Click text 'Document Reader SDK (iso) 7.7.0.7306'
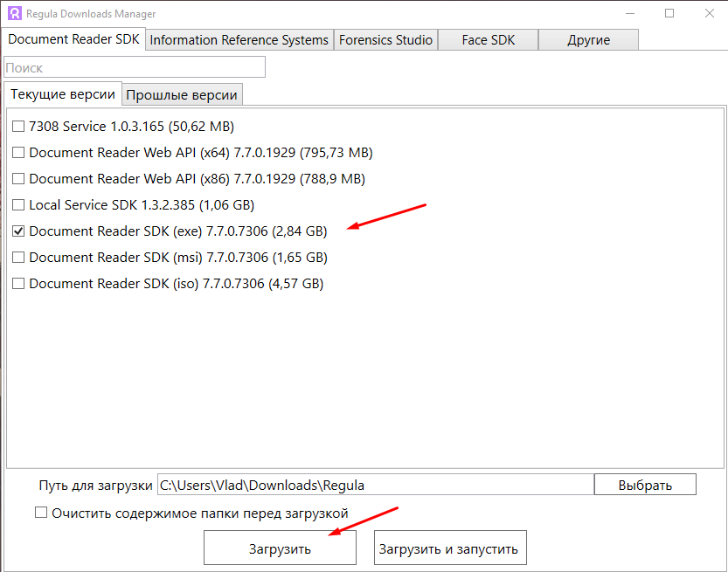Viewport: 728px width, 572px height. pyautogui.click(x=147, y=284)
